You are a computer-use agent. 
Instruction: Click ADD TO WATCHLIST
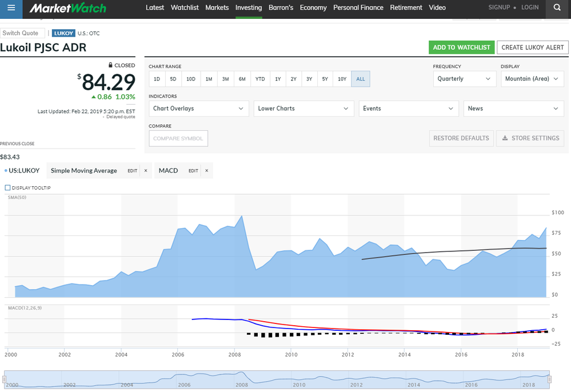[x=461, y=47]
